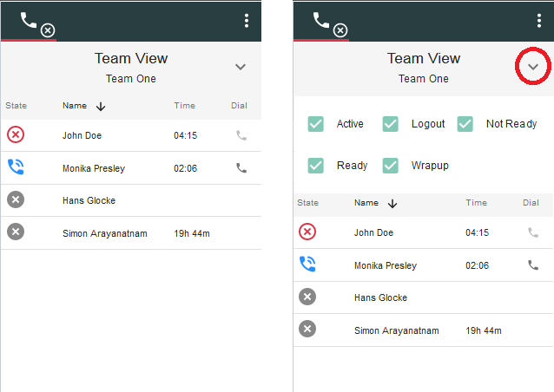
Task: Open the three-dot menu in right panel
Action: pos(539,21)
